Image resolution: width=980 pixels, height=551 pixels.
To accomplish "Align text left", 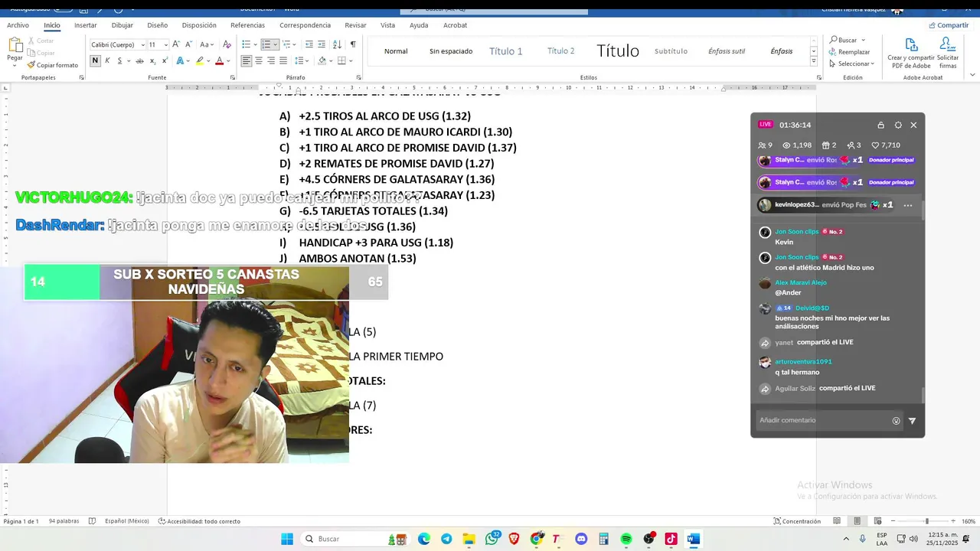I will coord(247,60).
